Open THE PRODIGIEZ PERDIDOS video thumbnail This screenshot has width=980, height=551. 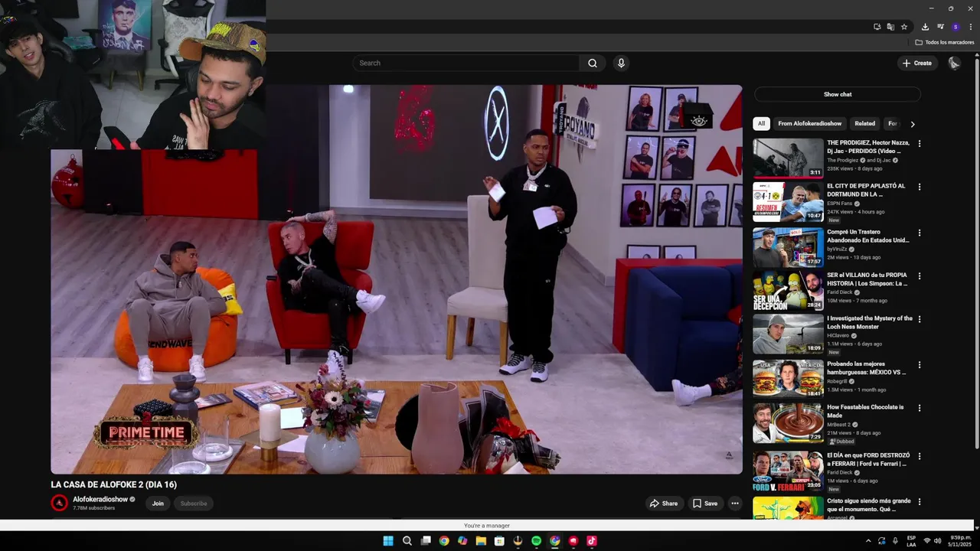pos(788,158)
